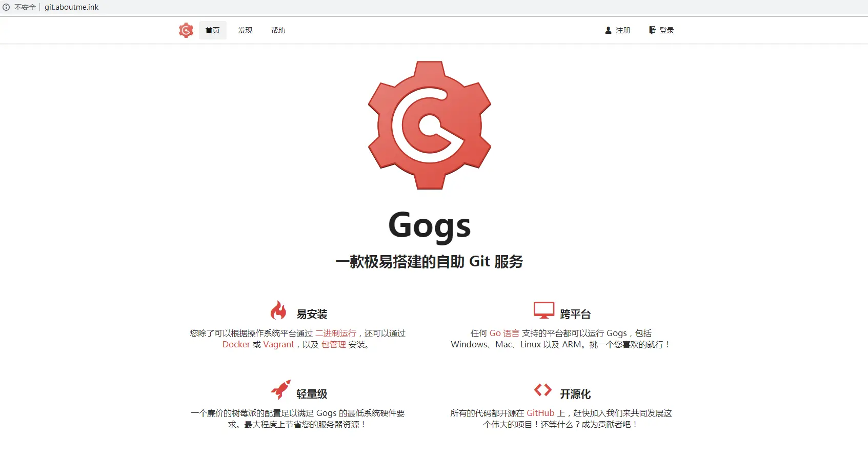Click the rocket icon beside 轻量级
This screenshot has width=868, height=459.
280,390
